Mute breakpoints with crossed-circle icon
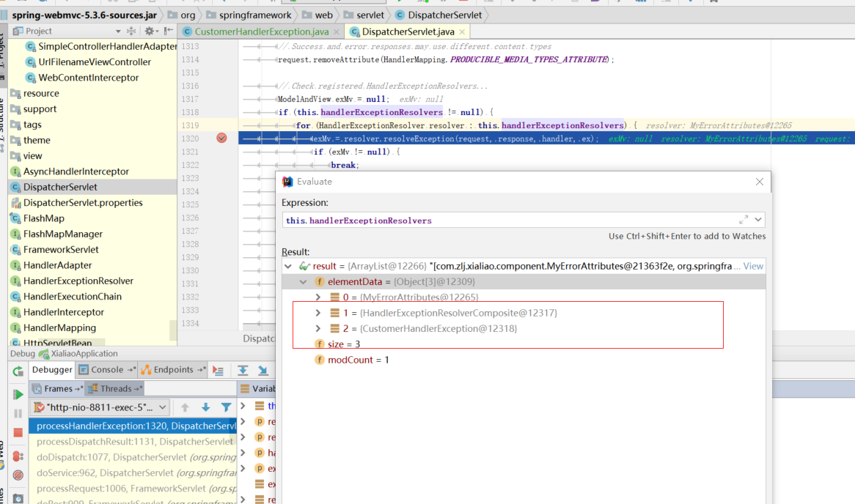Screen dimensions: 855x504 point(18,475)
